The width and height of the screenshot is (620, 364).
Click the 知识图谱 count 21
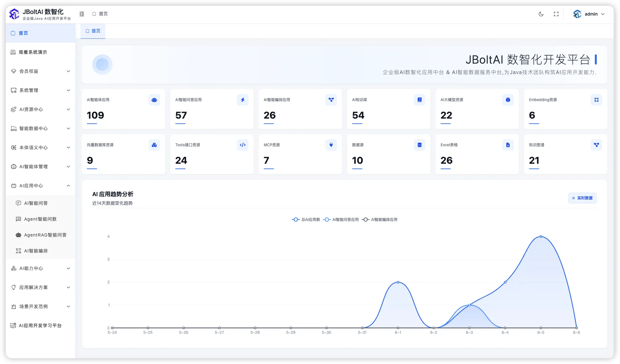click(534, 161)
